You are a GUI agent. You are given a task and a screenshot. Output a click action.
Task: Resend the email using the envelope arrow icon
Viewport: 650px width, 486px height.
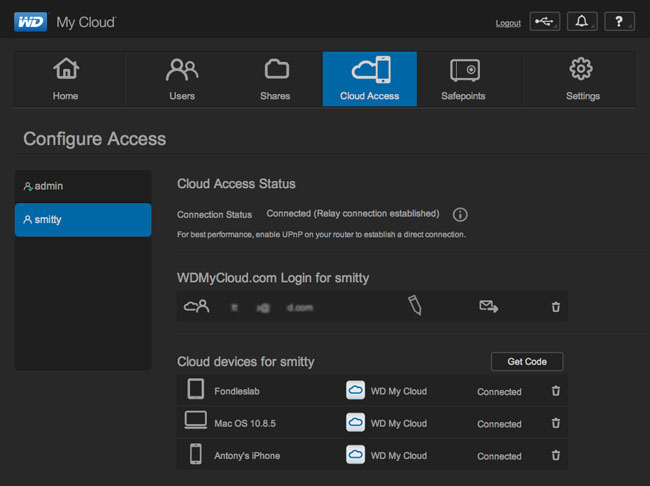[489, 306]
